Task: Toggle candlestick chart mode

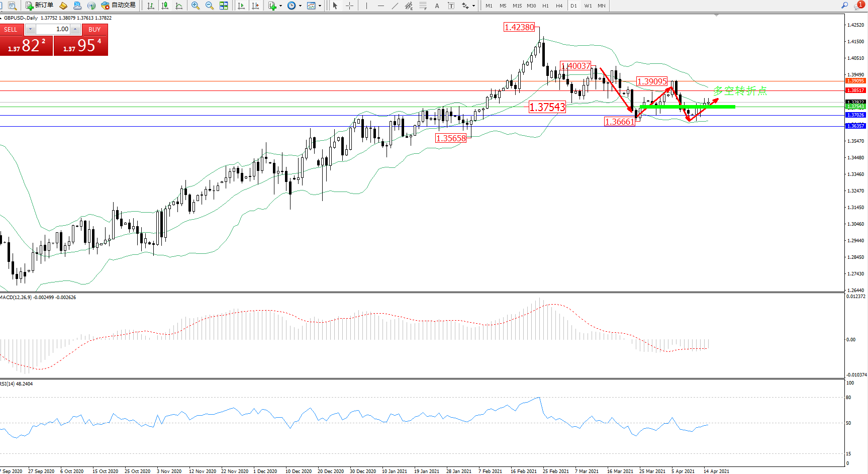Action: click(165, 6)
